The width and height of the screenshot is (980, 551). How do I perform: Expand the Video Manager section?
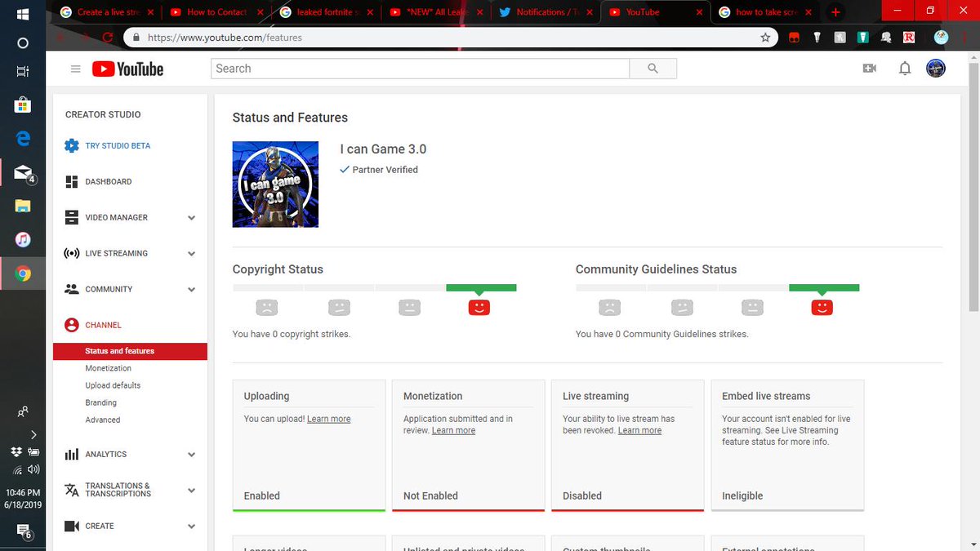(191, 218)
